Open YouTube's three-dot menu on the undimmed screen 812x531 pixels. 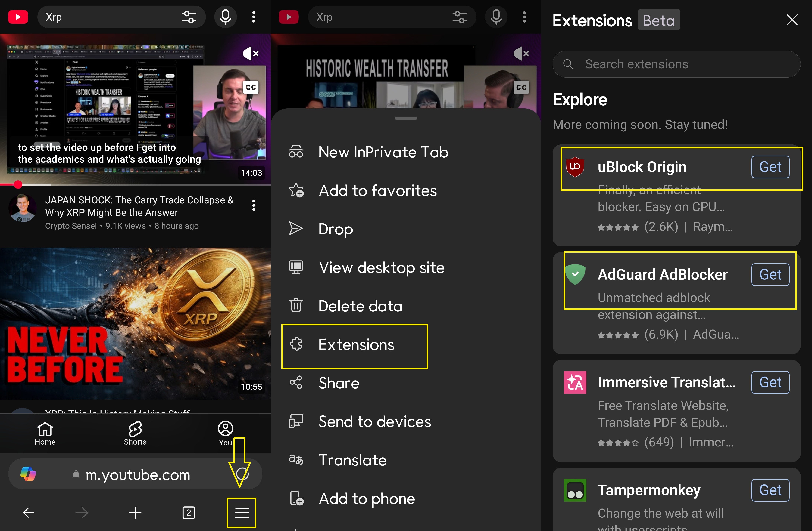[254, 17]
